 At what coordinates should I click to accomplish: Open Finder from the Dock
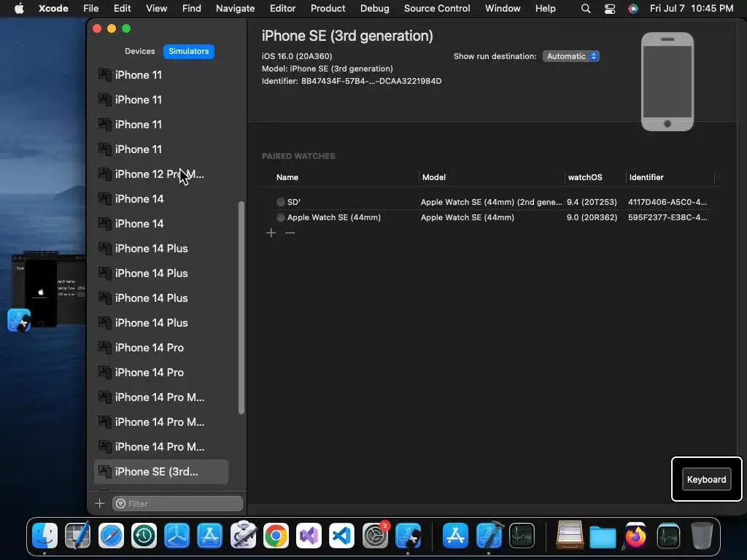click(44, 536)
